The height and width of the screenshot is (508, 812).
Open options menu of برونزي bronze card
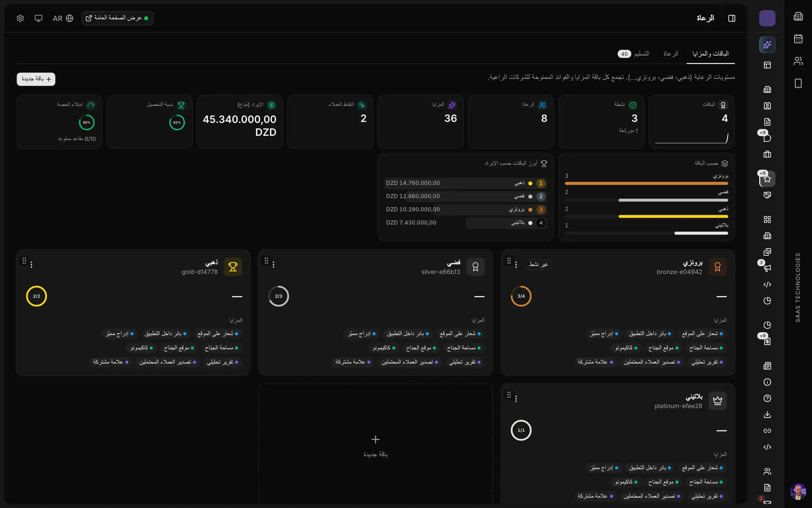pos(516,264)
